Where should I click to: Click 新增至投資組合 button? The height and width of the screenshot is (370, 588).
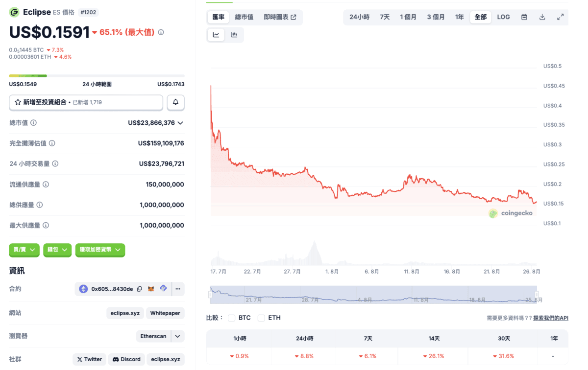click(86, 102)
